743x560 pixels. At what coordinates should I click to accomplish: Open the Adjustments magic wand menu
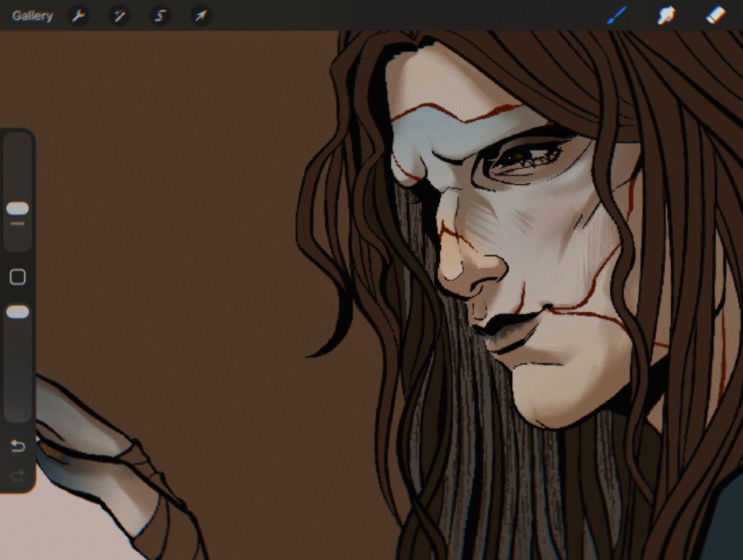(x=119, y=16)
